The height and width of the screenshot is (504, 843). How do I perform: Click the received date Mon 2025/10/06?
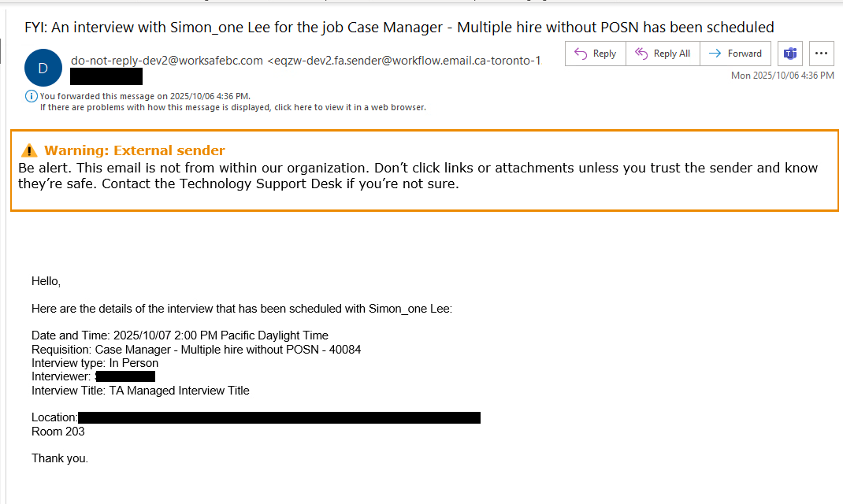782,76
